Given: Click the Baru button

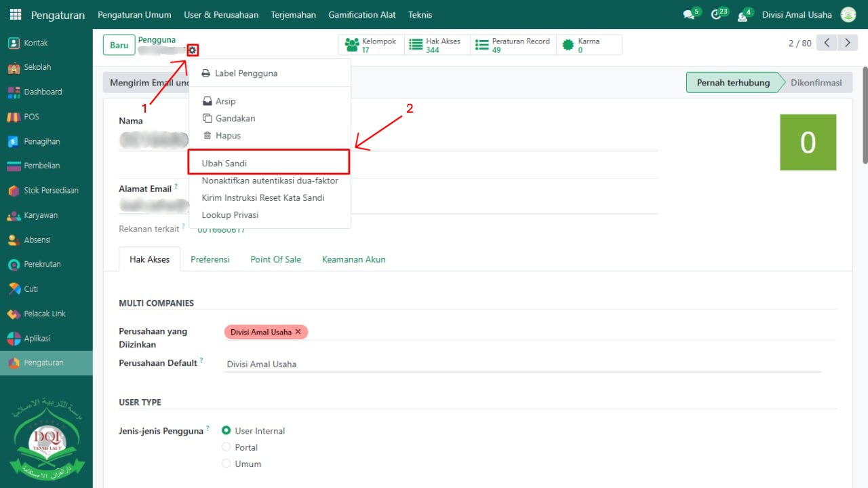Looking at the screenshot, I should pyautogui.click(x=119, y=45).
